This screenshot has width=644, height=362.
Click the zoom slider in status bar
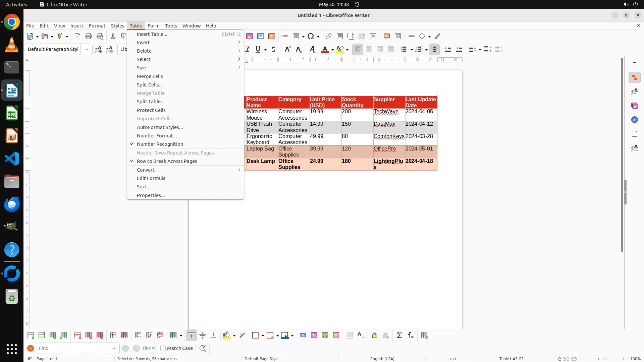[604, 359]
